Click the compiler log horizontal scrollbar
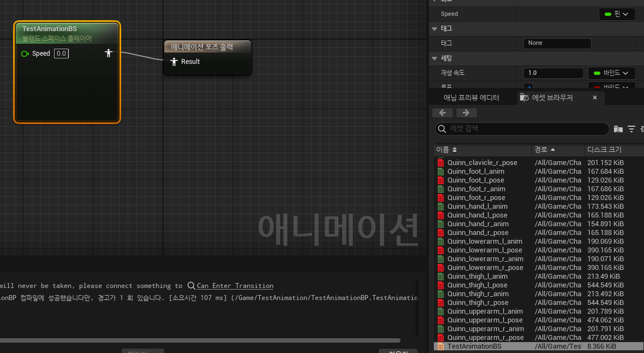644x353 pixels. 200,340
